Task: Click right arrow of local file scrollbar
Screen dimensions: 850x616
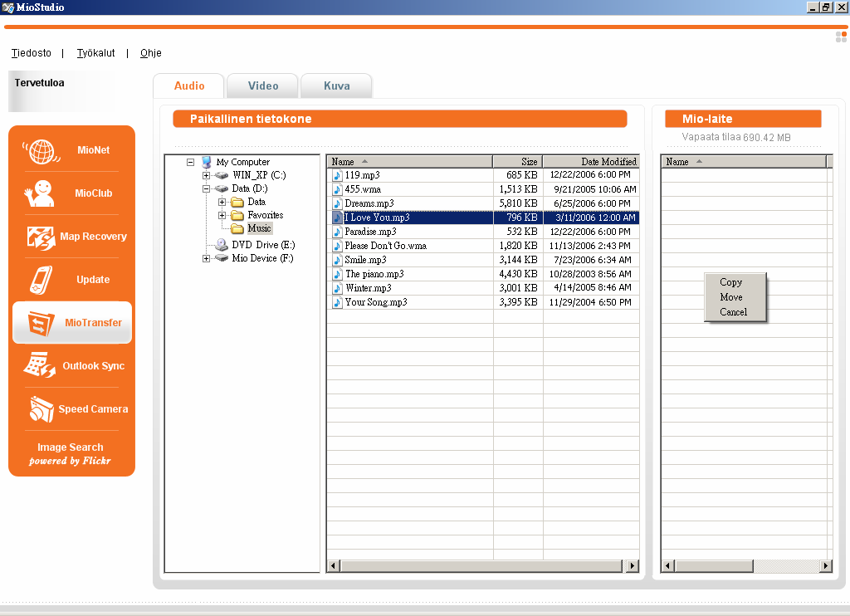Action: (x=632, y=566)
